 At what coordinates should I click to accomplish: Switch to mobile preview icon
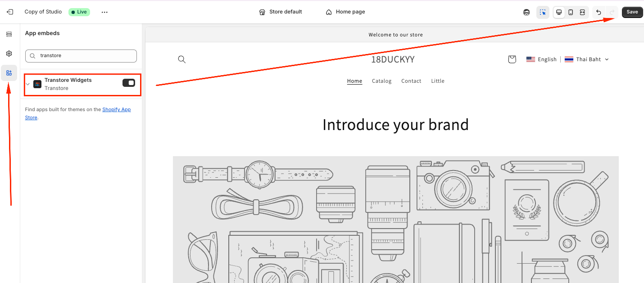[571, 12]
